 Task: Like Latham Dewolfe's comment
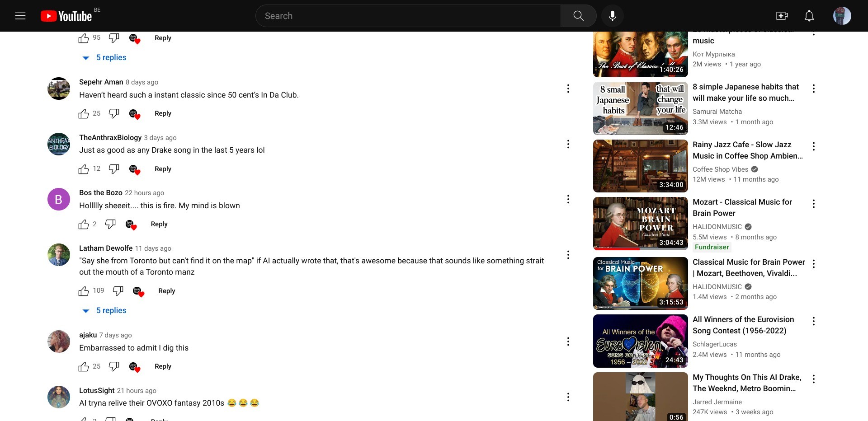[84, 291]
